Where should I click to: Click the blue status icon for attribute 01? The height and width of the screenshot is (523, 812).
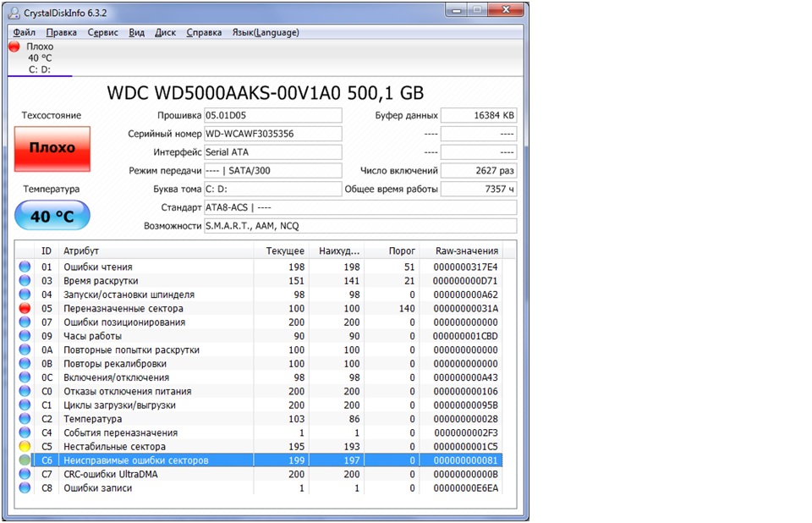tap(25, 267)
